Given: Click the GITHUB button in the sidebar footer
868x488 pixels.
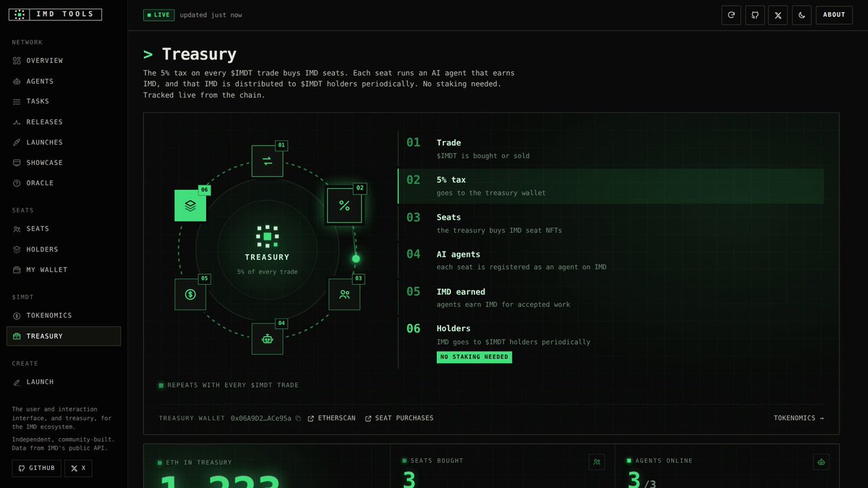Looking at the screenshot, I should [36, 468].
